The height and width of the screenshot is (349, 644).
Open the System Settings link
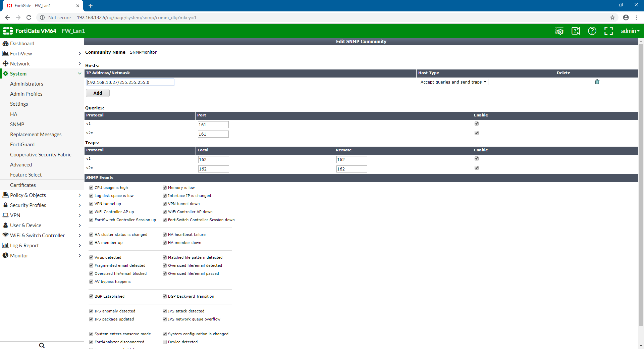coord(19,104)
